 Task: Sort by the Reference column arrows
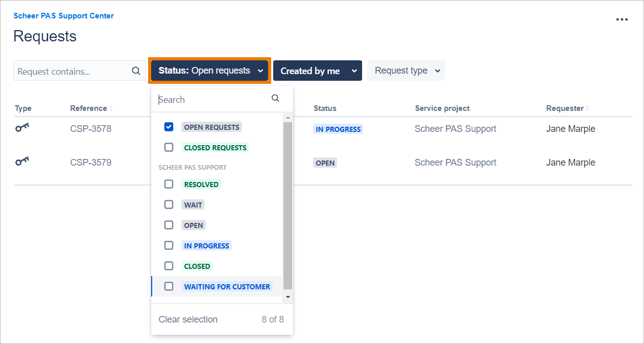(111, 109)
